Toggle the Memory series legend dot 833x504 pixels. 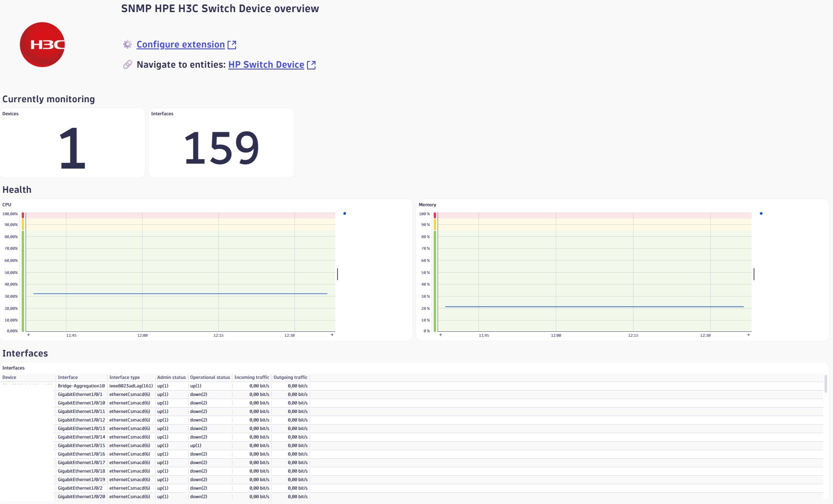tap(761, 213)
